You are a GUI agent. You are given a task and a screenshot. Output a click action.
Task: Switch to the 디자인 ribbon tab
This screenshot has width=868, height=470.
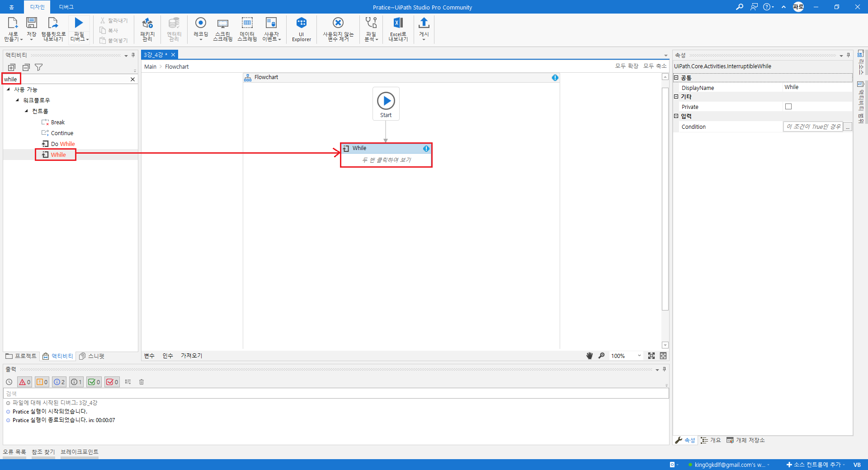pyautogui.click(x=37, y=7)
